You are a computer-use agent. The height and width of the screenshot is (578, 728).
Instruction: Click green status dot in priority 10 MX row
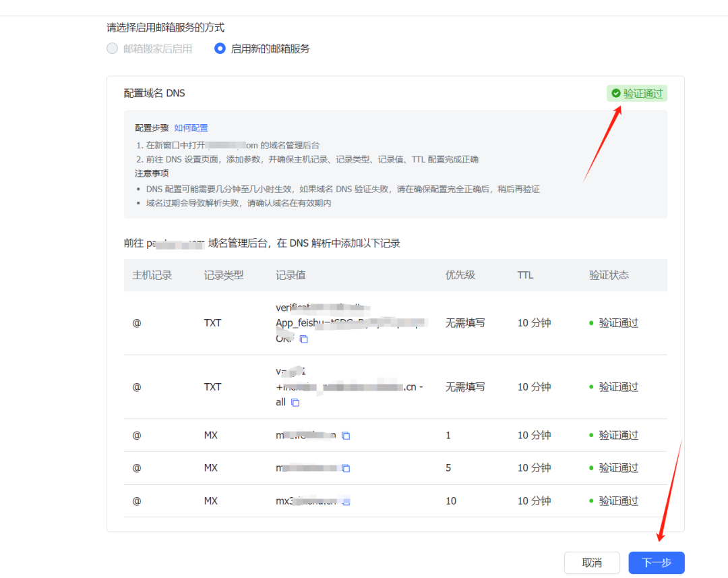[591, 501]
